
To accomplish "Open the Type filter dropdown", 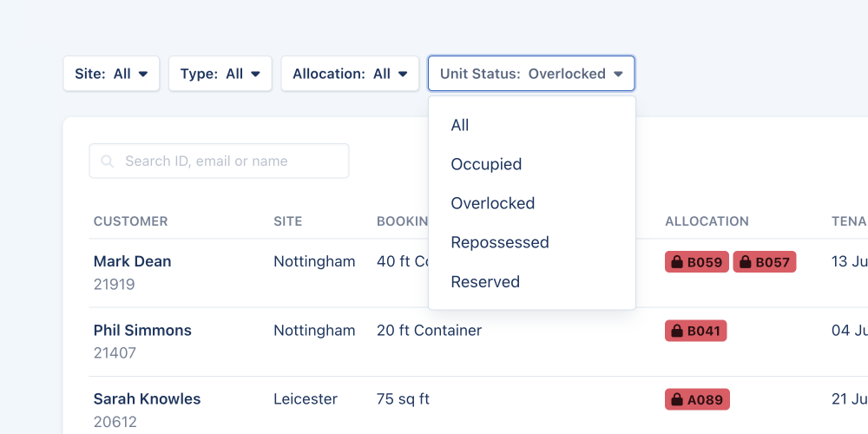I will pos(220,74).
